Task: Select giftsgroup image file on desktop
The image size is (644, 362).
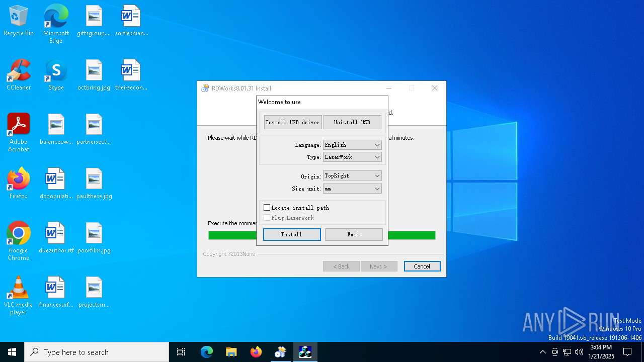Action: (x=94, y=21)
